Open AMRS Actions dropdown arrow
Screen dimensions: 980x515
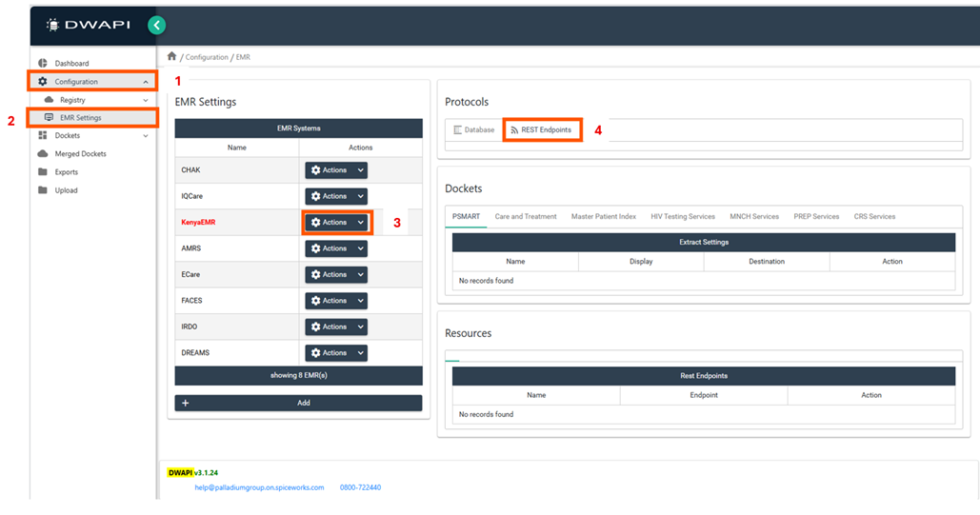pos(361,248)
